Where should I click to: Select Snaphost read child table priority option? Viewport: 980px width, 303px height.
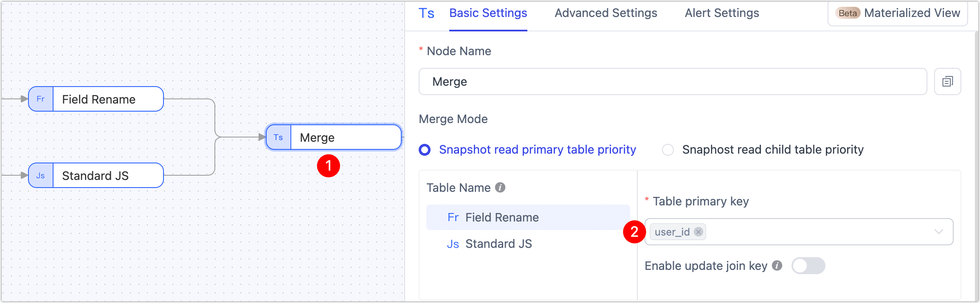coord(668,150)
